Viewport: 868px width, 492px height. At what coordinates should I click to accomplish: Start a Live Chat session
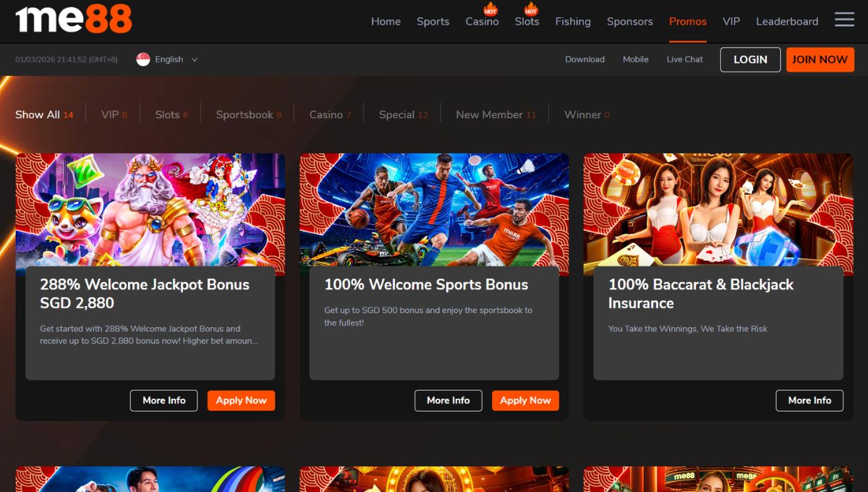(x=684, y=59)
